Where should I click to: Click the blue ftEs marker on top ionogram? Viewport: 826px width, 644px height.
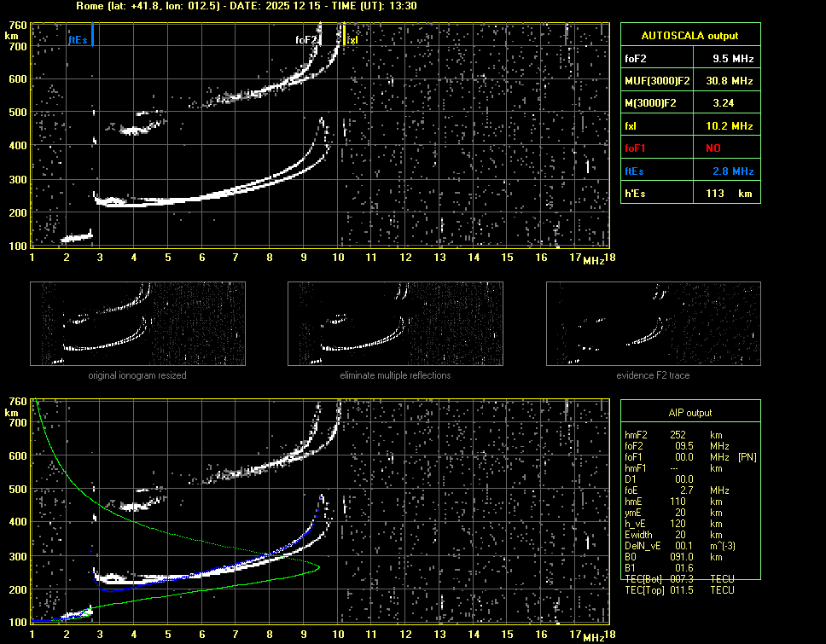[91, 36]
